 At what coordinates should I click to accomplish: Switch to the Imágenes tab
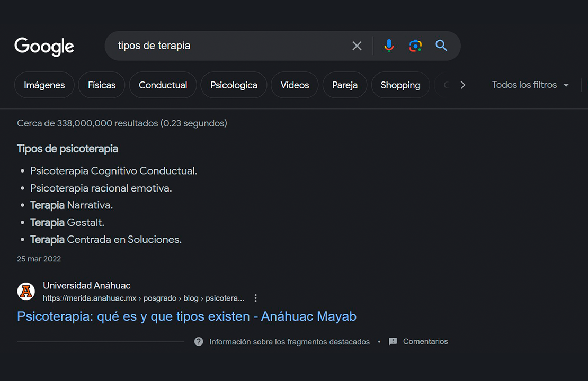click(x=44, y=85)
